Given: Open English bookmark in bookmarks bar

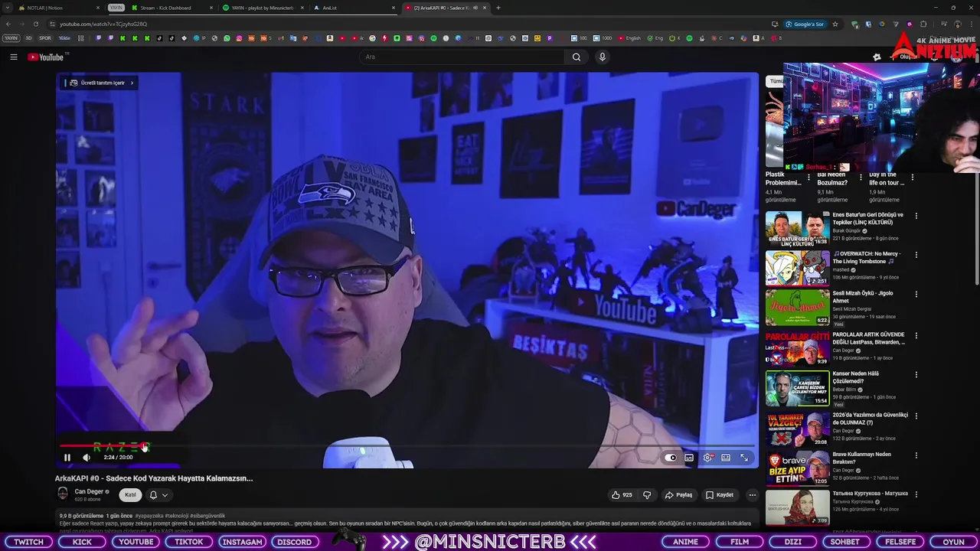Looking at the screenshot, I should 629,38.
